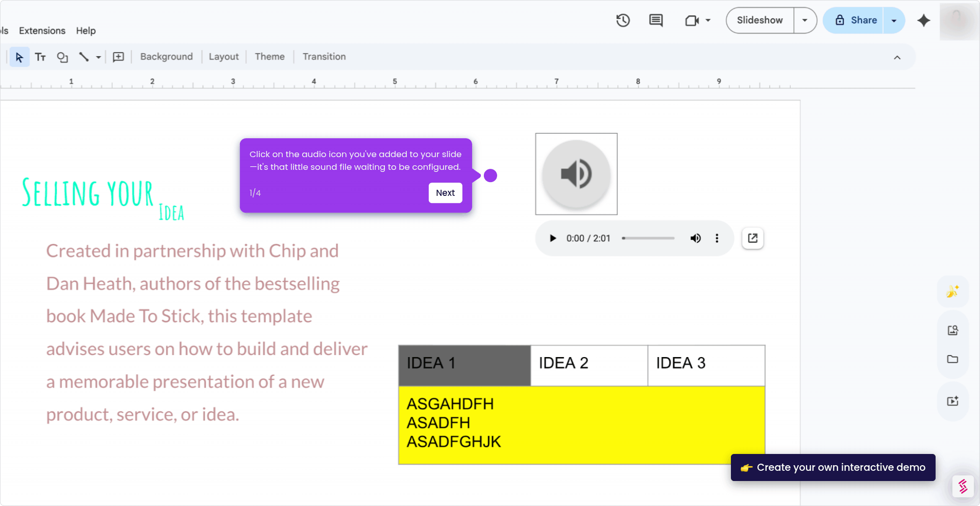This screenshot has height=506, width=980.
Task: Click the pink logo badge icon
Action: click(x=963, y=486)
